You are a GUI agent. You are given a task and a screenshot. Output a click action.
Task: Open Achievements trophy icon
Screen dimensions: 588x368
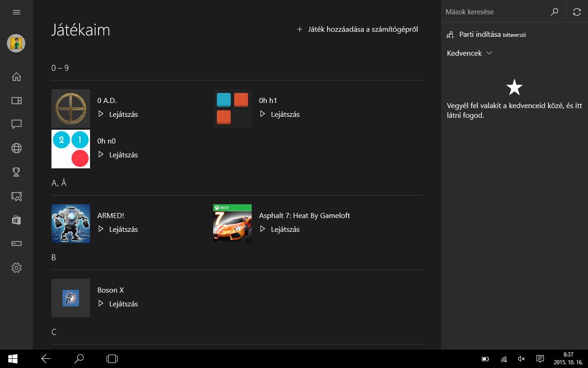17,172
